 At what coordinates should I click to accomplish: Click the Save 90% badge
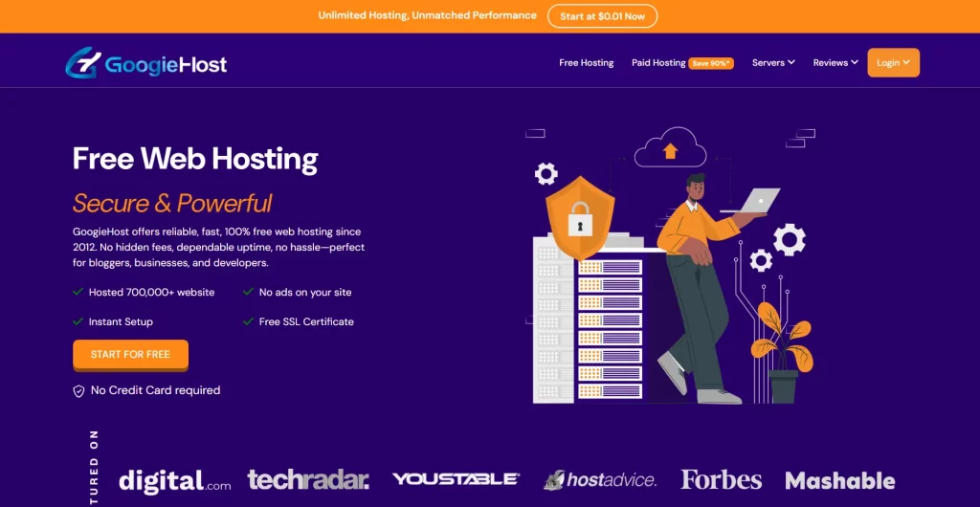tap(711, 63)
